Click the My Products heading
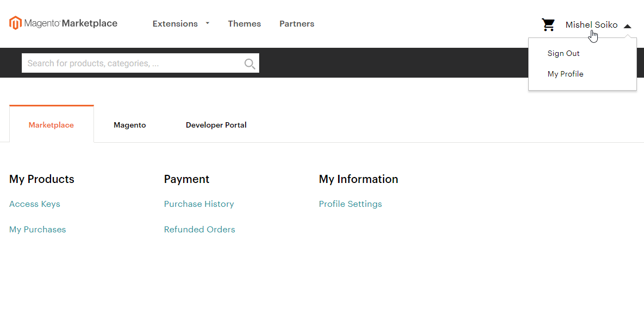Image resolution: width=644 pixels, height=316 pixels. (41, 179)
